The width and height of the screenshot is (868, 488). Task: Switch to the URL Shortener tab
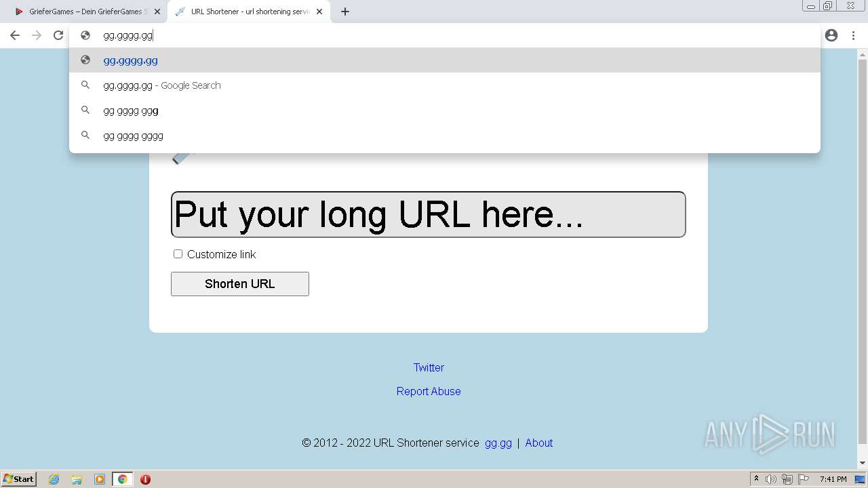(250, 12)
